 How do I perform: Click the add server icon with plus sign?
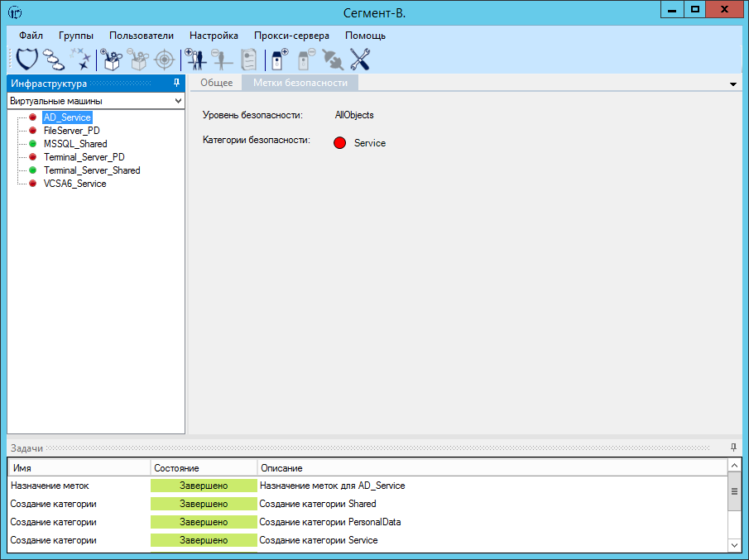click(279, 60)
